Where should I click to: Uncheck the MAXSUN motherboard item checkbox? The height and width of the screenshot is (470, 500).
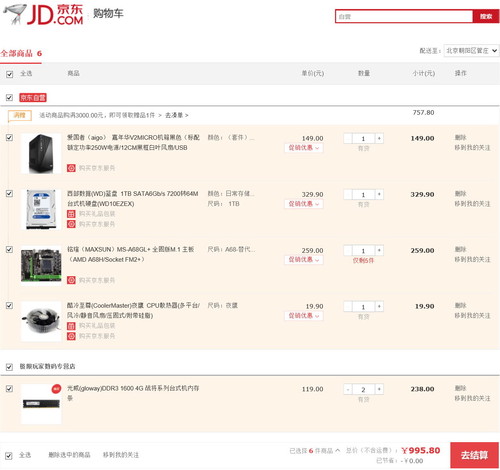(x=9, y=249)
